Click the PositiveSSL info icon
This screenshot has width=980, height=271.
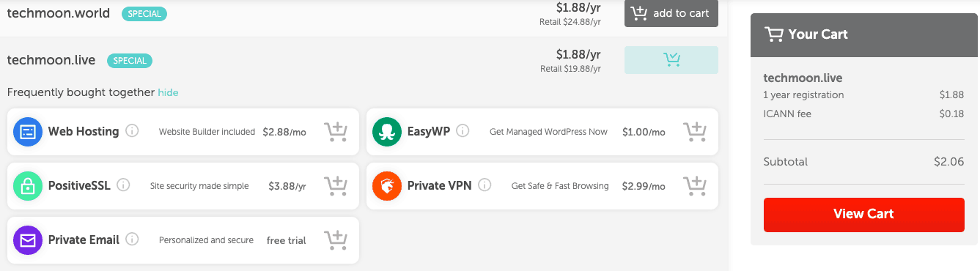pos(123,186)
